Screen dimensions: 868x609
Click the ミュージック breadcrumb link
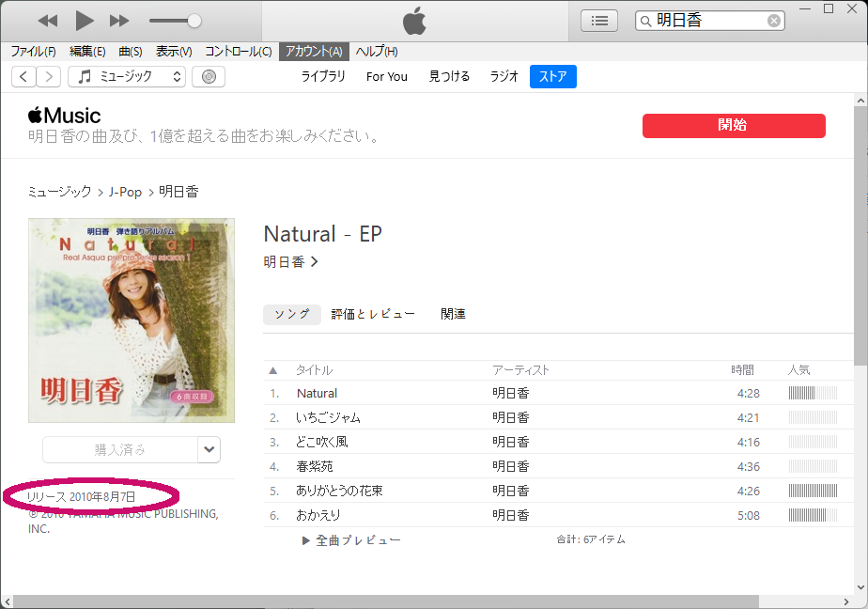(60, 192)
